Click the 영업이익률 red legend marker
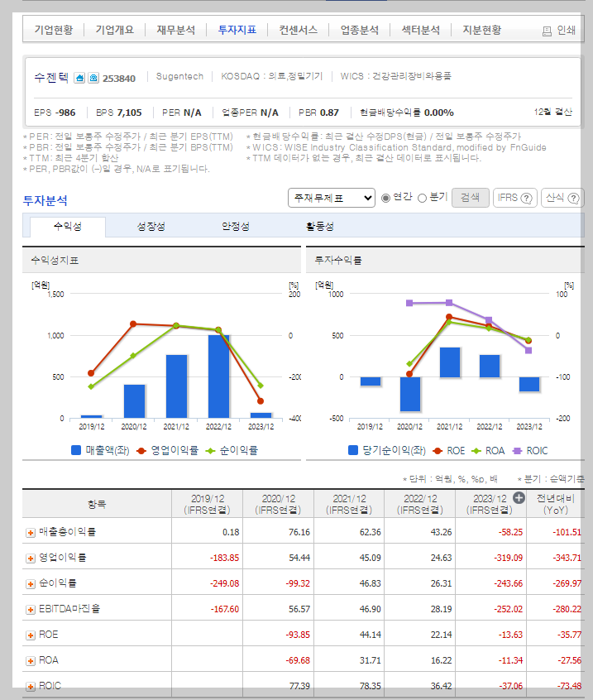This screenshot has width=593, height=700. [x=141, y=451]
